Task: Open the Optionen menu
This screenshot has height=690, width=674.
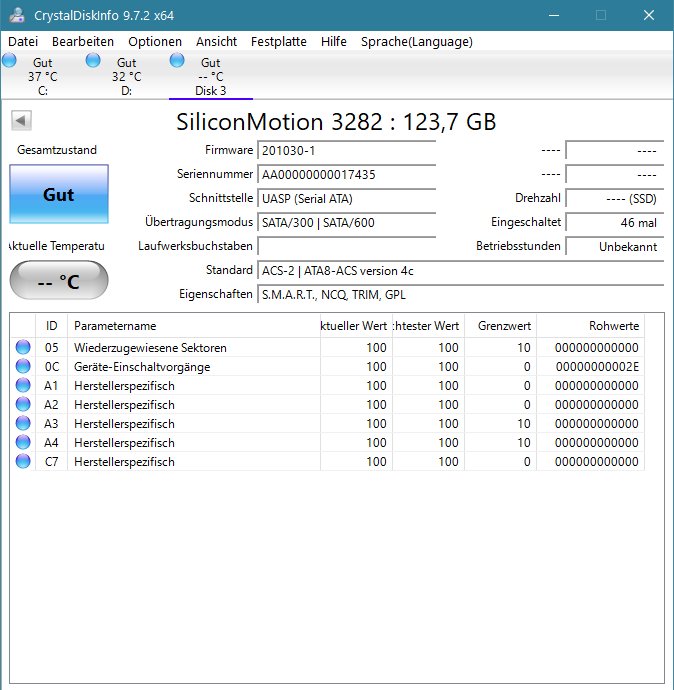Action: coord(155,41)
